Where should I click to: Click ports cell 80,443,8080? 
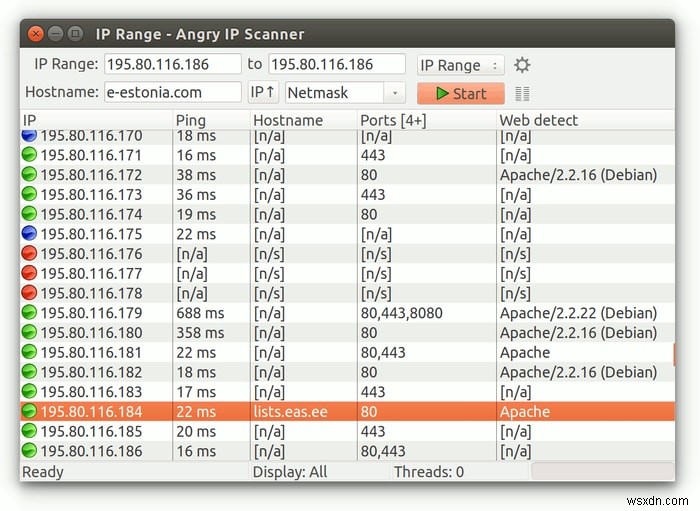401,313
